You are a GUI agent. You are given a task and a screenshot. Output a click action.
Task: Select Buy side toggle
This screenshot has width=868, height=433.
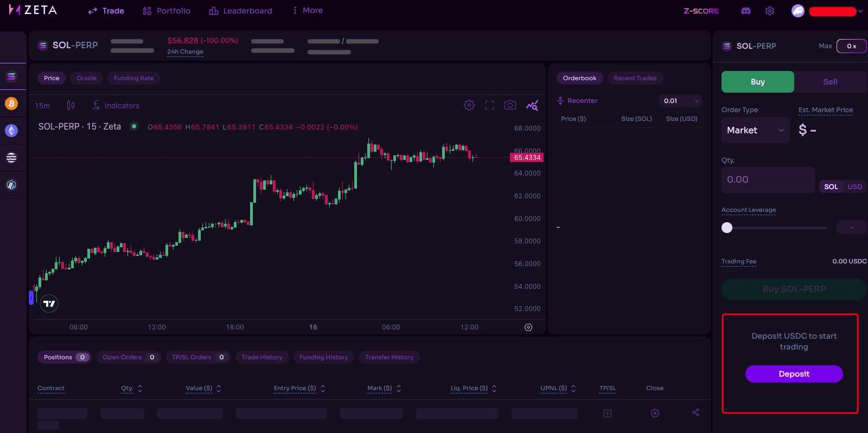point(758,82)
